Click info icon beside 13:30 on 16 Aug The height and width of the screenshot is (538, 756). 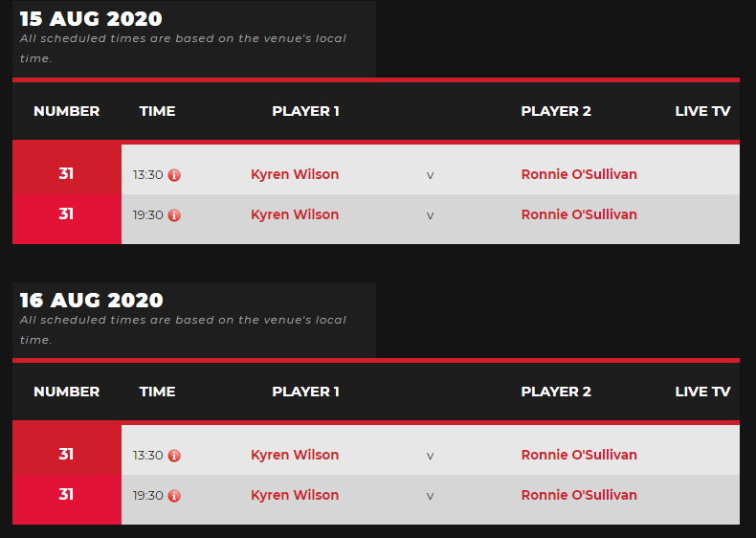click(174, 456)
